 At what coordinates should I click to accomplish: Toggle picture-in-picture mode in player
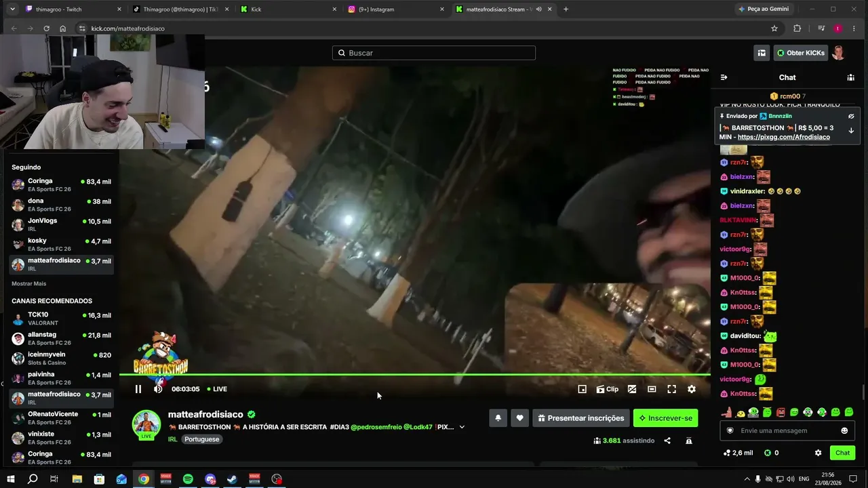click(x=582, y=389)
